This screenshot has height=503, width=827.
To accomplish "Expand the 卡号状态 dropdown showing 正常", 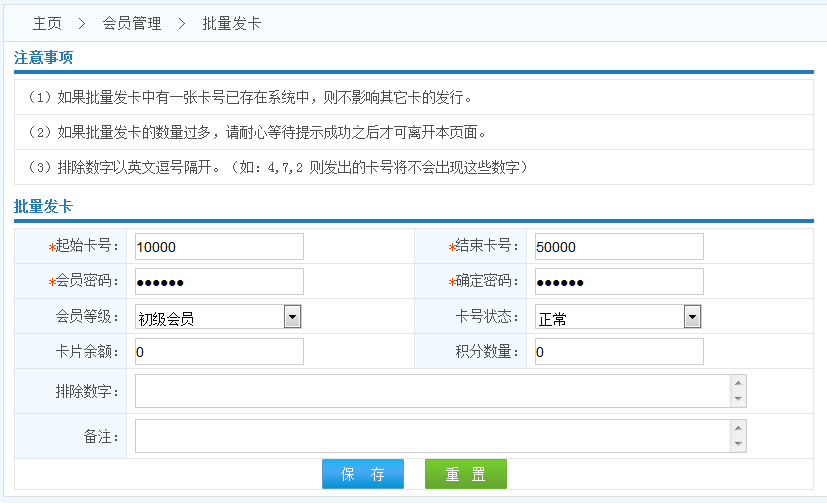I will point(618,317).
